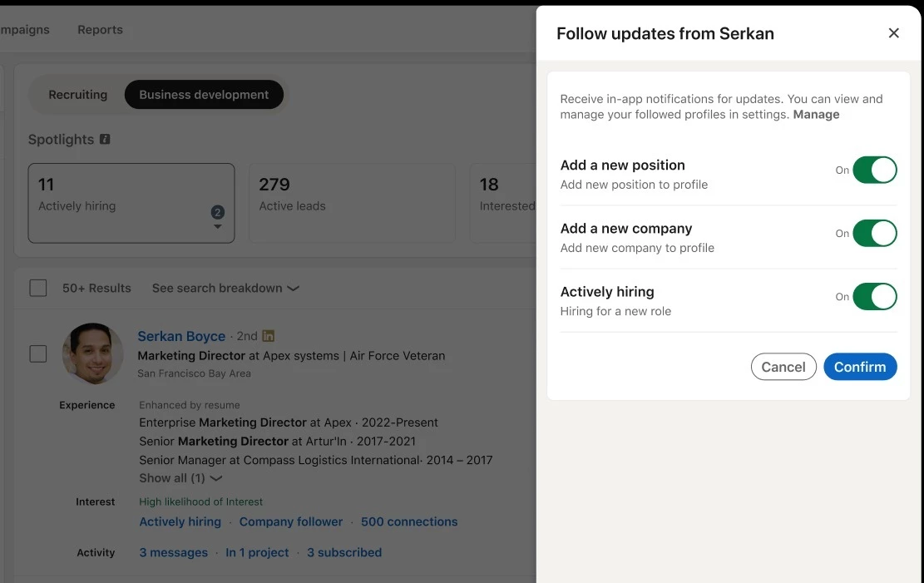Open the Manage settings link
The width and height of the screenshot is (924, 583).
(816, 114)
